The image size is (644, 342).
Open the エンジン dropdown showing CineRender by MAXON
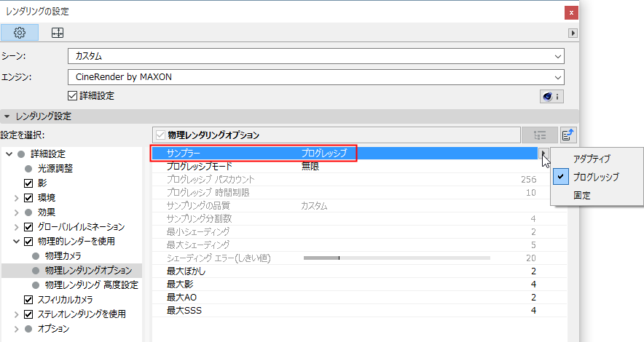coord(316,77)
